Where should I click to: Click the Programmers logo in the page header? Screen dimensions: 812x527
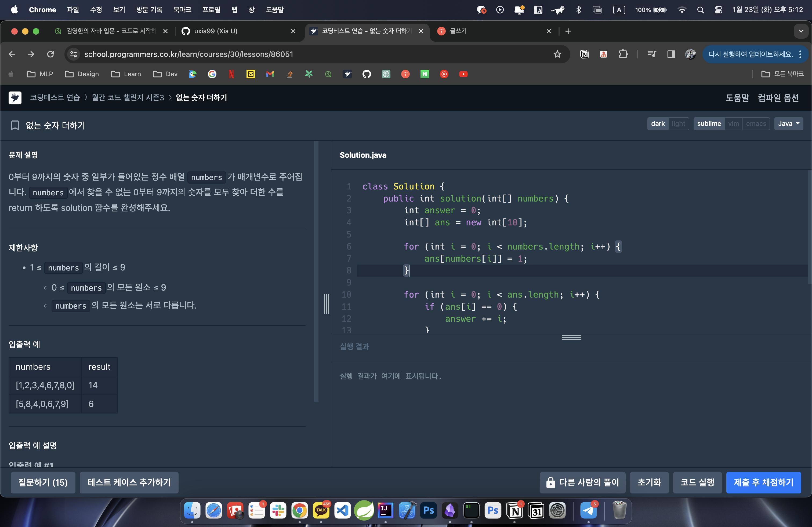[x=15, y=98]
